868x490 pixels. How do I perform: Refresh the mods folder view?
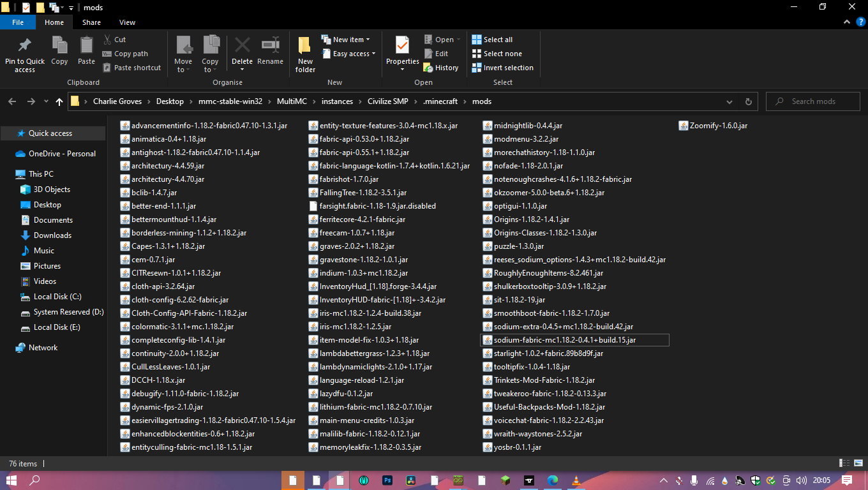pyautogui.click(x=749, y=101)
